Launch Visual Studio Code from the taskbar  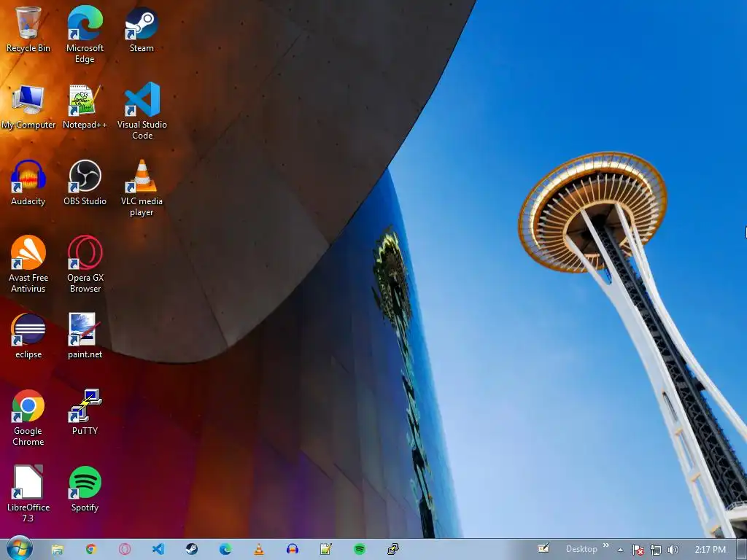[x=158, y=550]
